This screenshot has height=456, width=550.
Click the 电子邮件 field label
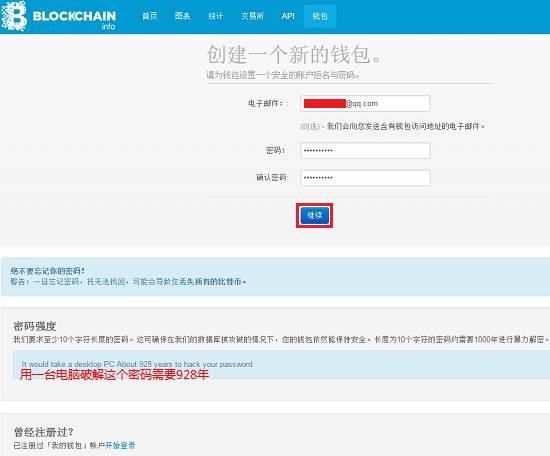266,103
